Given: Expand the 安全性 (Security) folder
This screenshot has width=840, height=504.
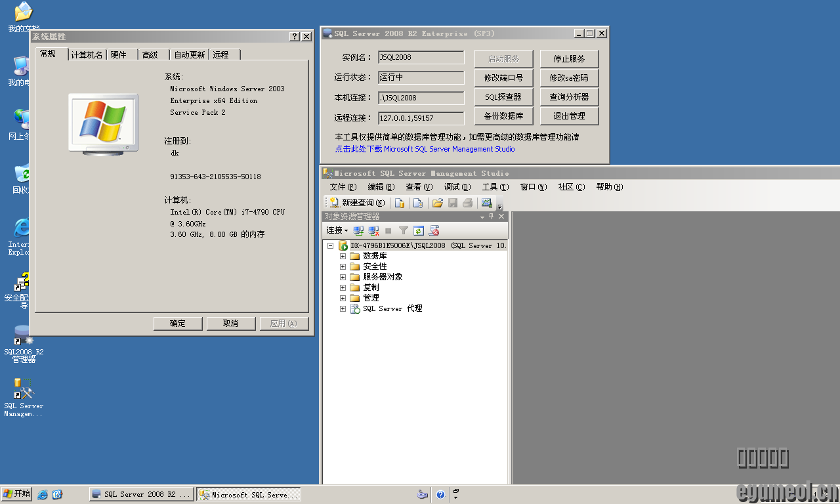Looking at the screenshot, I should (343, 266).
